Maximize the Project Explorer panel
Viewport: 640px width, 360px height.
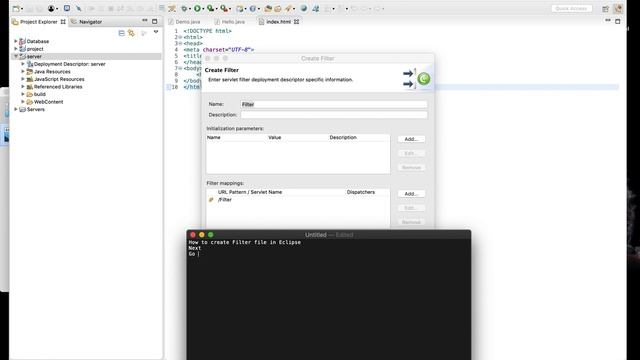tap(155, 21)
